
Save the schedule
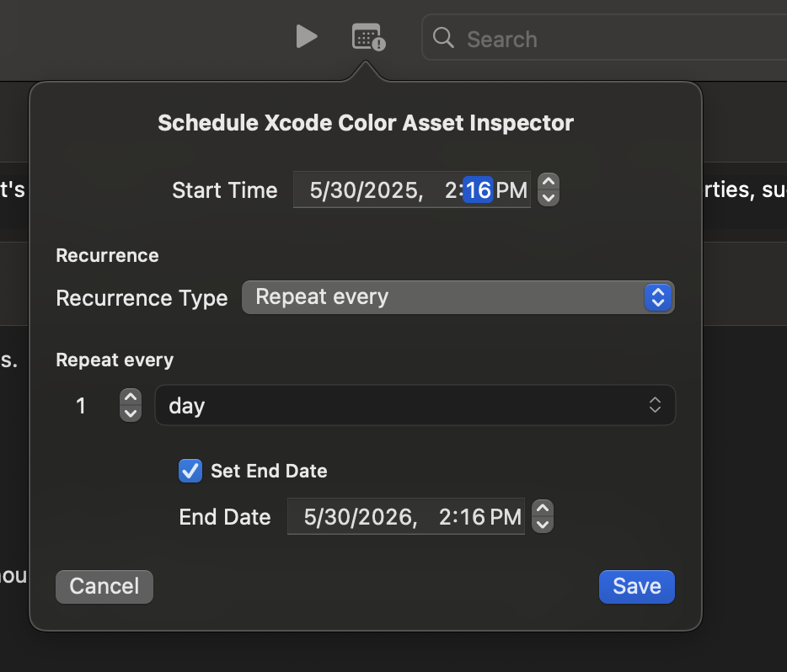pyautogui.click(x=636, y=587)
